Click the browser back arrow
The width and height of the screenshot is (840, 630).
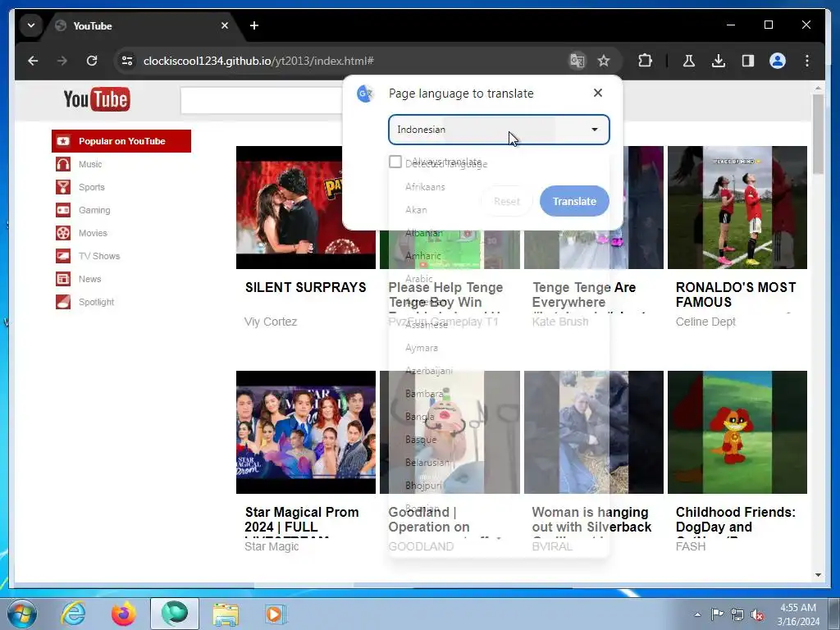coord(33,61)
